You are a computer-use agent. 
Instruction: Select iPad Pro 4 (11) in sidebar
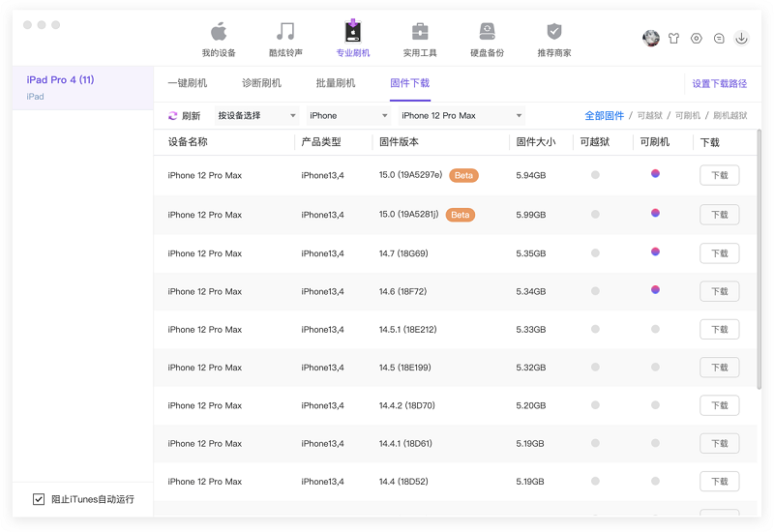pyautogui.click(x=60, y=80)
